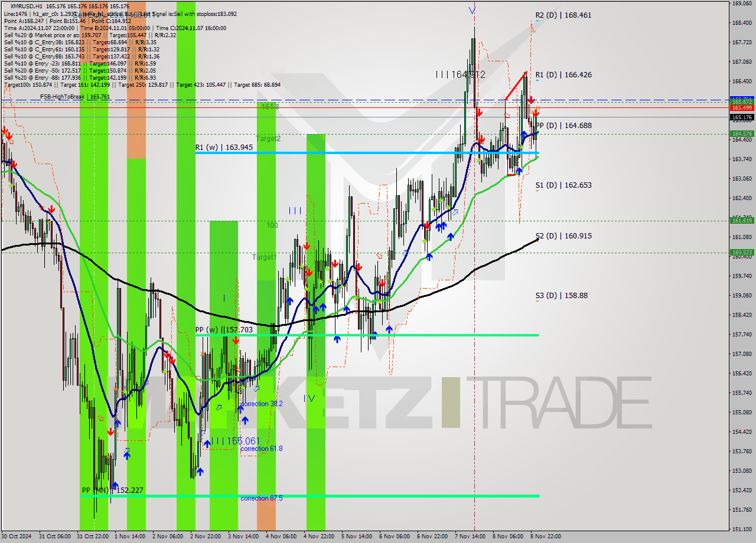This screenshot has width=756, height=543.
Task: Click the green price tag 165.672
Action: 742,102
